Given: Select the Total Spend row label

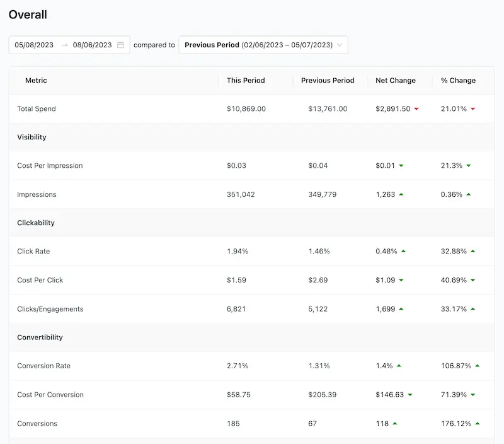Looking at the screenshot, I should [37, 109].
